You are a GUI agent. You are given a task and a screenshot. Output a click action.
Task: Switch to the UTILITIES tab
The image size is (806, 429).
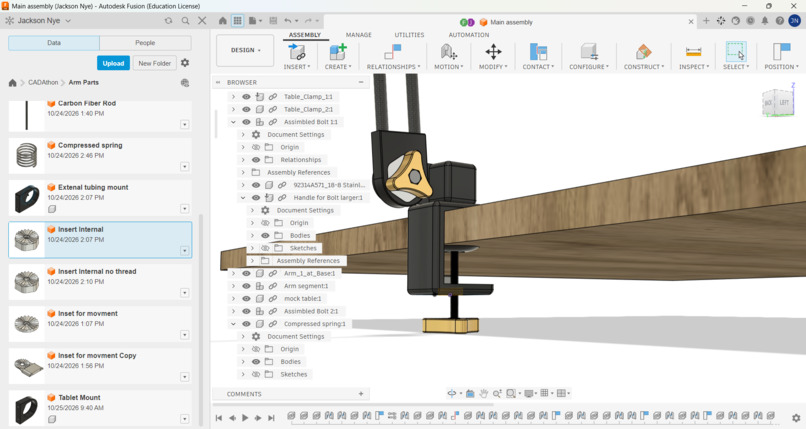pyautogui.click(x=409, y=35)
